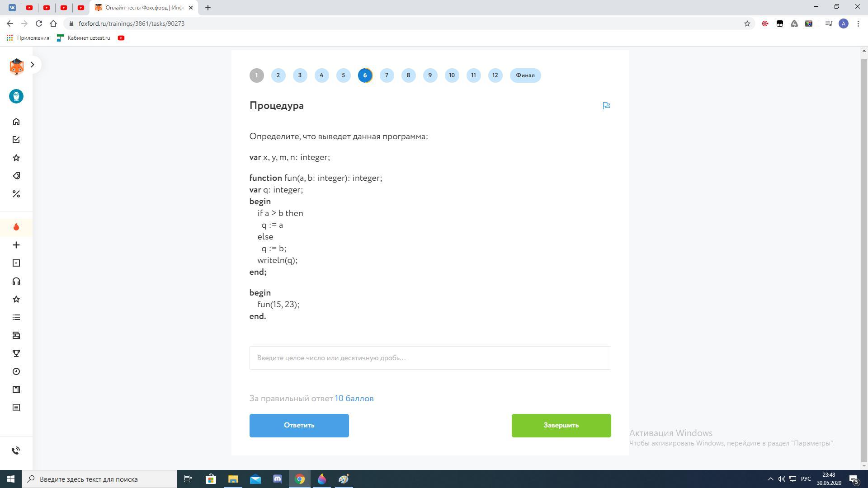Viewport: 868px width, 488px height.
Task: Open the Windows Start menu
Action: click(x=11, y=479)
